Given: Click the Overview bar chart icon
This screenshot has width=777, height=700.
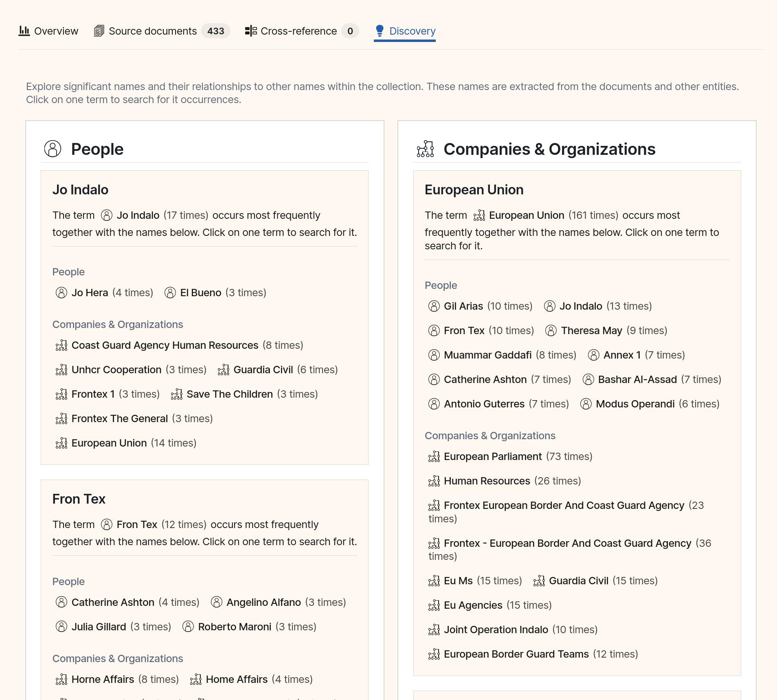Looking at the screenshot, I should tap(24, 31).
